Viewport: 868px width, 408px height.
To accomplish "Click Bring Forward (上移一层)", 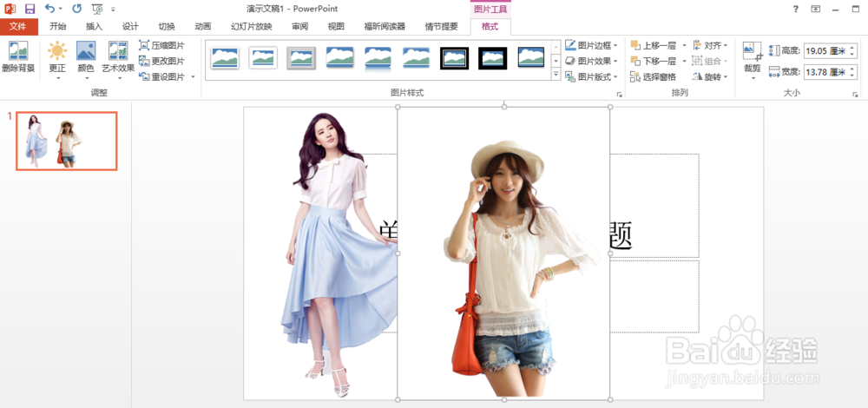I will click(654, 45).
